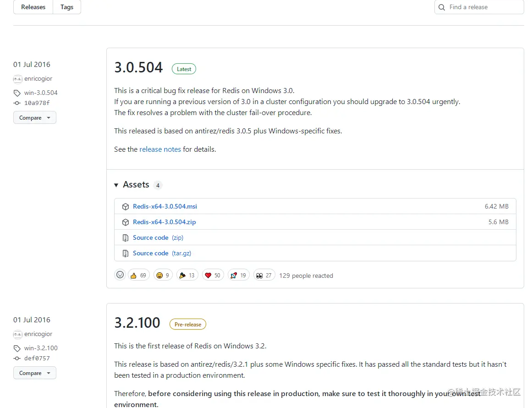This screenshot has height=408, width=532.
Task: Click commit icon beside def0757
Action: click(x=17, y=358)
